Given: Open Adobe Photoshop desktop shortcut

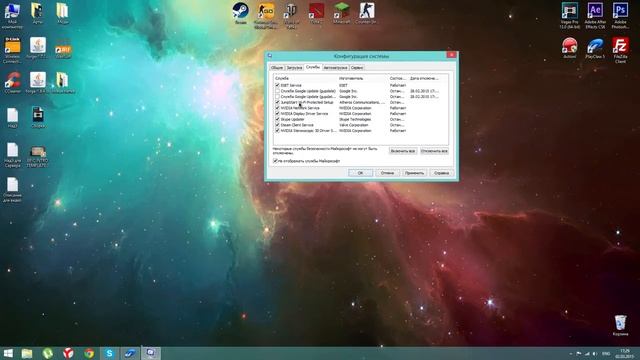Looking at the screenshot, I should click(620, 15).
